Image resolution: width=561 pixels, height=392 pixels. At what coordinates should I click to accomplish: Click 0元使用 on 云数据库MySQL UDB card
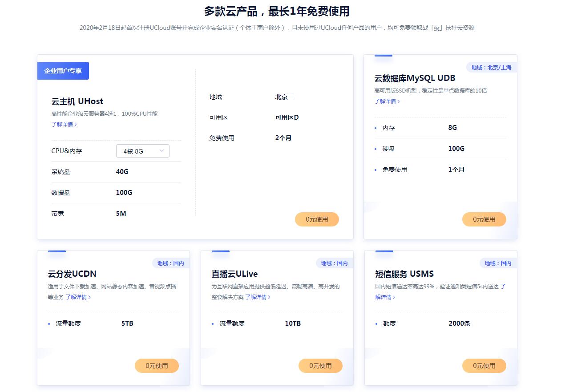coord(484,219)
